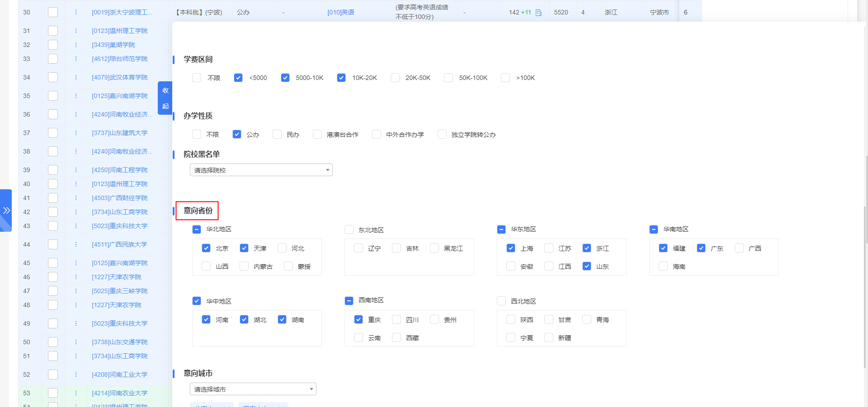Open the actions menu for 山东建筑大学
This screenshot has height=407, width=868.
tap(75, 133)
